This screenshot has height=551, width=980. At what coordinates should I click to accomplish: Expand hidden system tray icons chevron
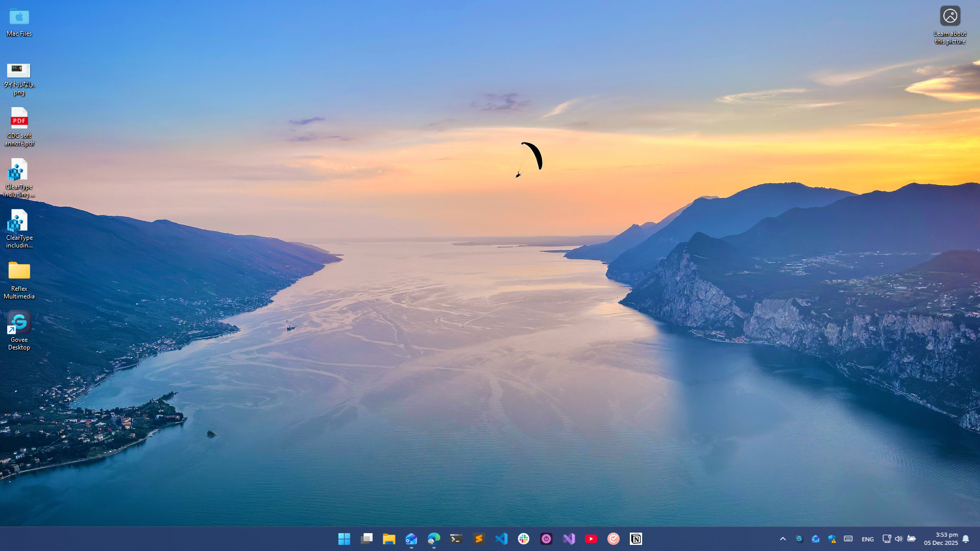coord(782,539)
